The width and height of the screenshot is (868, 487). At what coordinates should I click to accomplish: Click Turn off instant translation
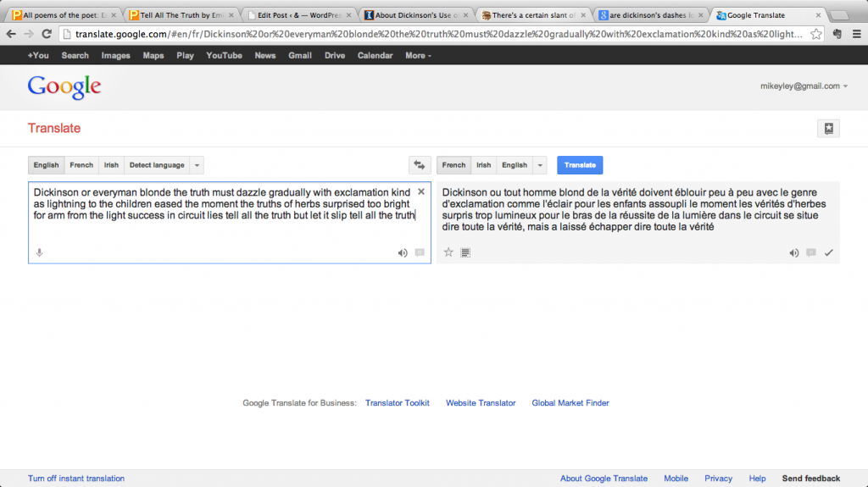click(76, 479)
